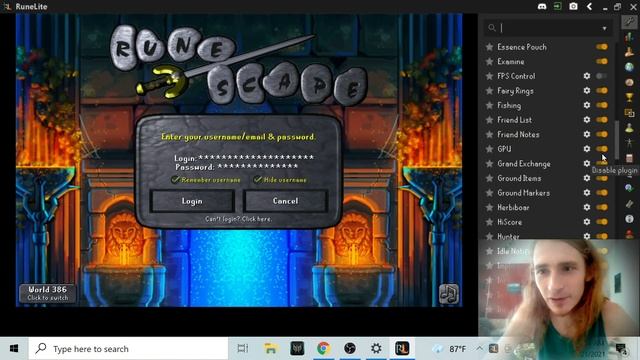640x360 pixels.
Task: Open OBS Studio from the taskbar
Action: [350, 349]
